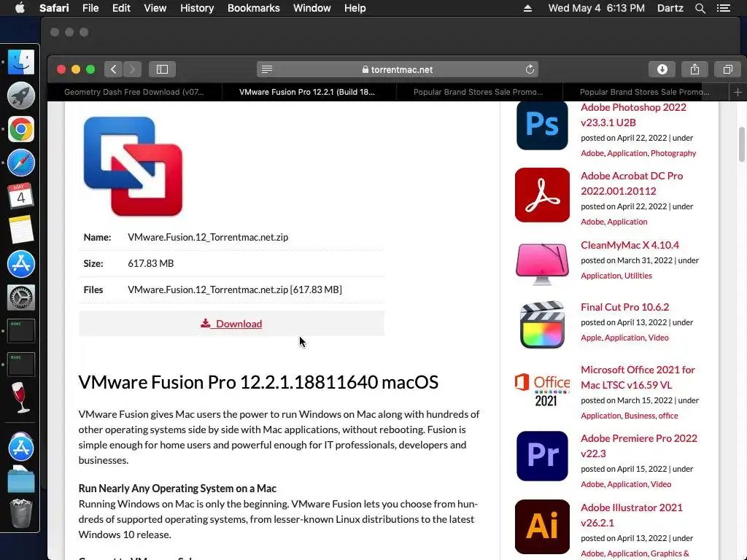
Task: Open Trash in the Dock
Action: tap(21, 513)
